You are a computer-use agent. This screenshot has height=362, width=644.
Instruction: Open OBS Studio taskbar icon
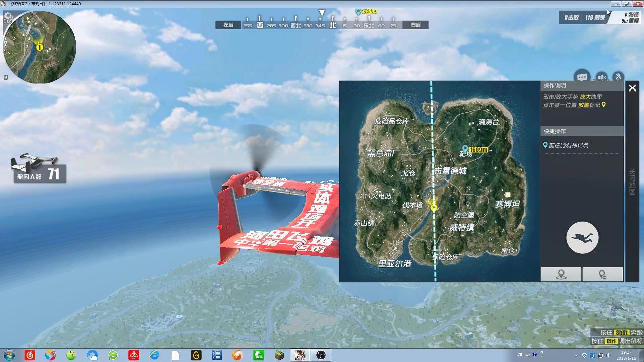(321, 355)
